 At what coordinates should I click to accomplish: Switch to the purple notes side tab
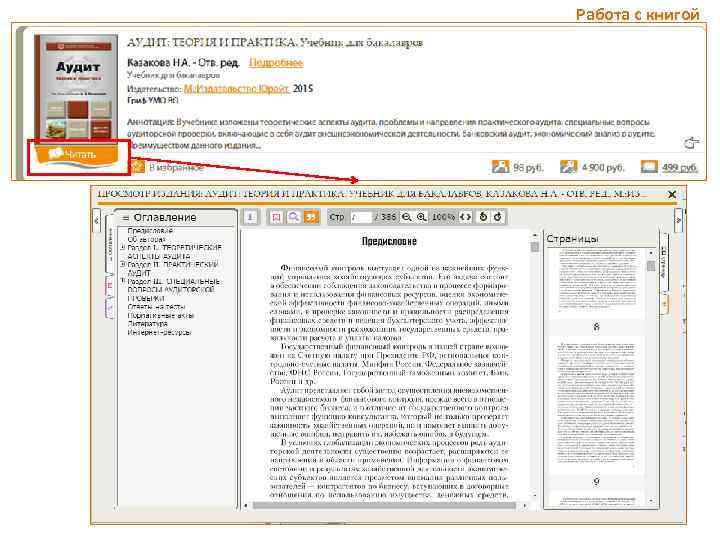point(110,308)
